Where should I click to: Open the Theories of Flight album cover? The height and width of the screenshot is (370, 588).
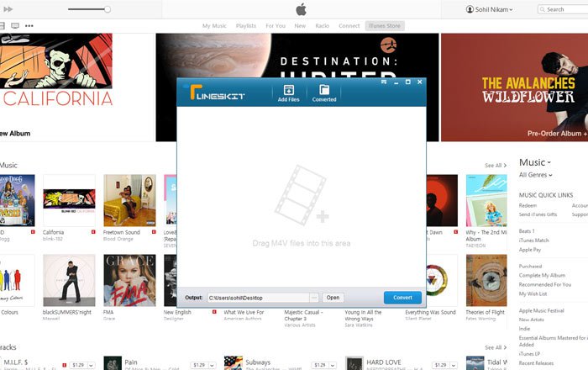click(486, 280)
